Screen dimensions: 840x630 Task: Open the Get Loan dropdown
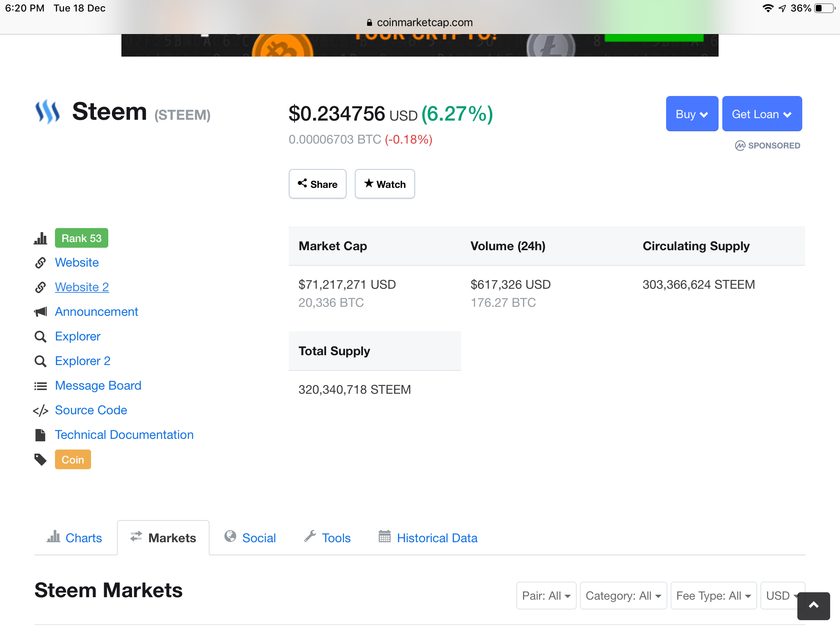(x=762, y=114)
